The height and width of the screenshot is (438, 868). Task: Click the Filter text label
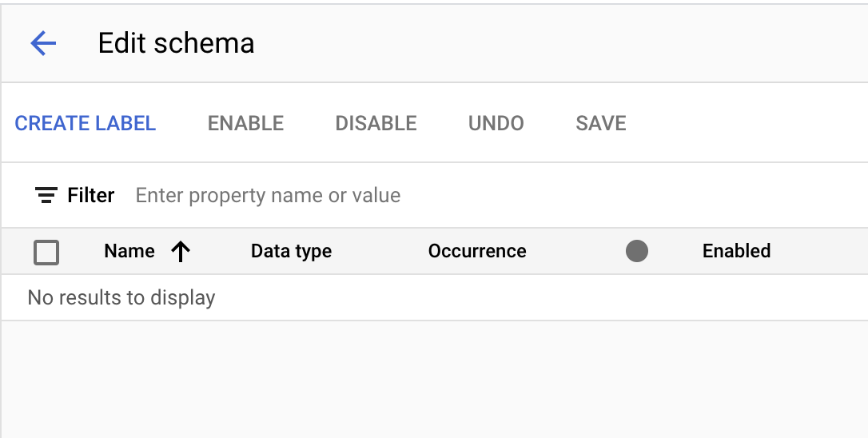click(x=90, y=195)
